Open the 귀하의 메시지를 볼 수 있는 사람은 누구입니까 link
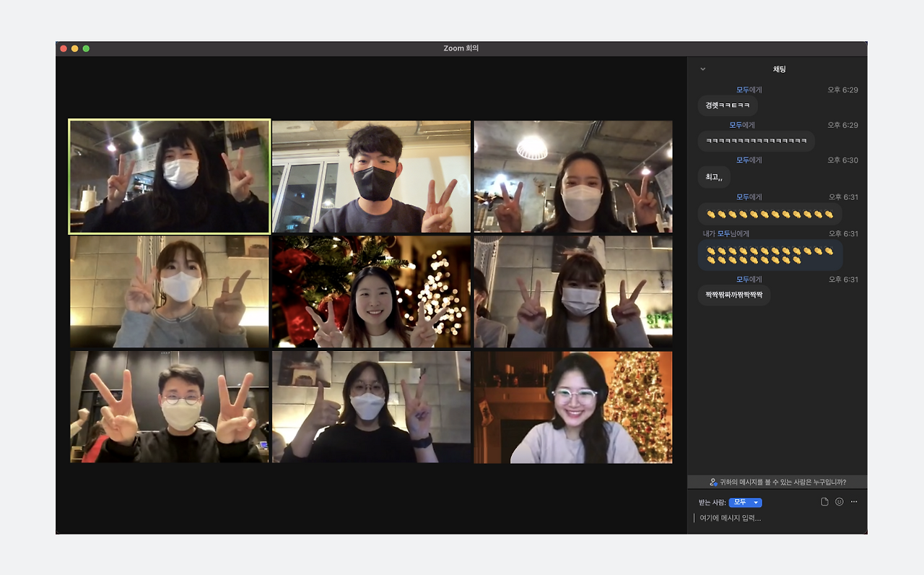 coord(777,482)
